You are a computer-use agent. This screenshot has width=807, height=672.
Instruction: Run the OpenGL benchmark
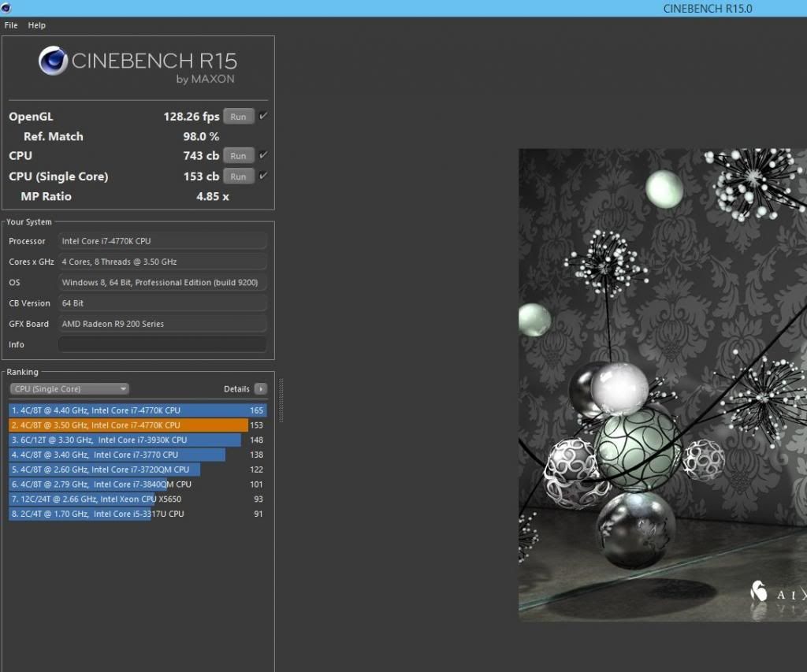click(238, 117)
